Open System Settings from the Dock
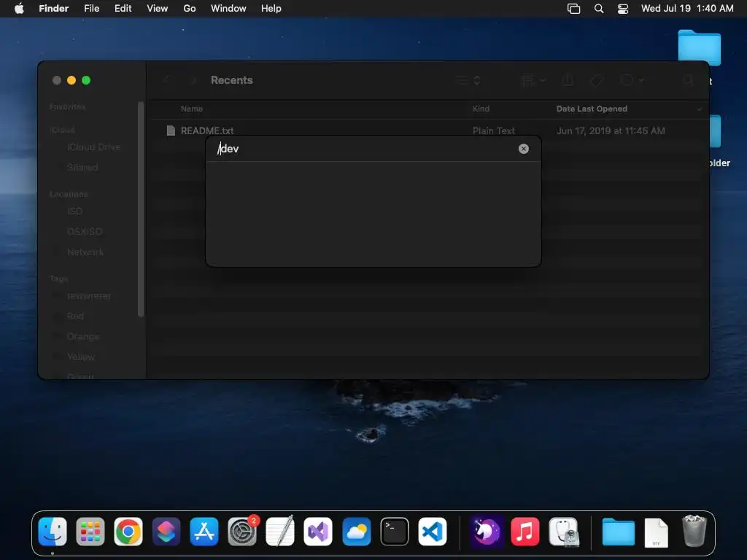 tap(242, 532)
